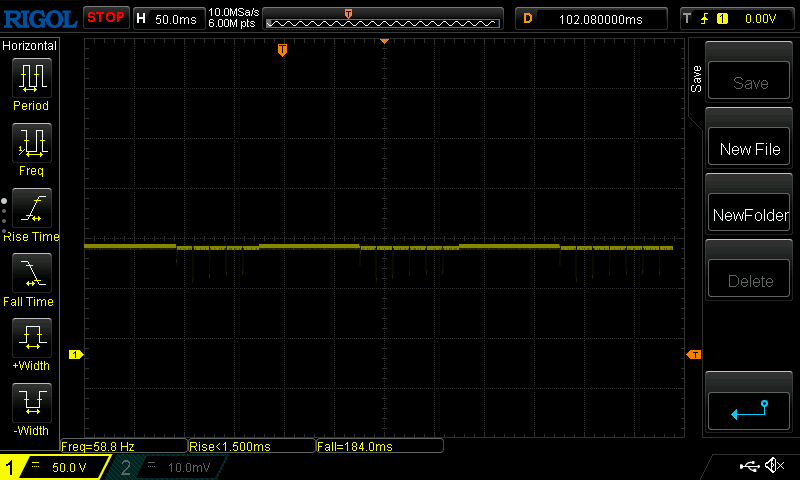
Task: Click the Save button
Action: 748,81
